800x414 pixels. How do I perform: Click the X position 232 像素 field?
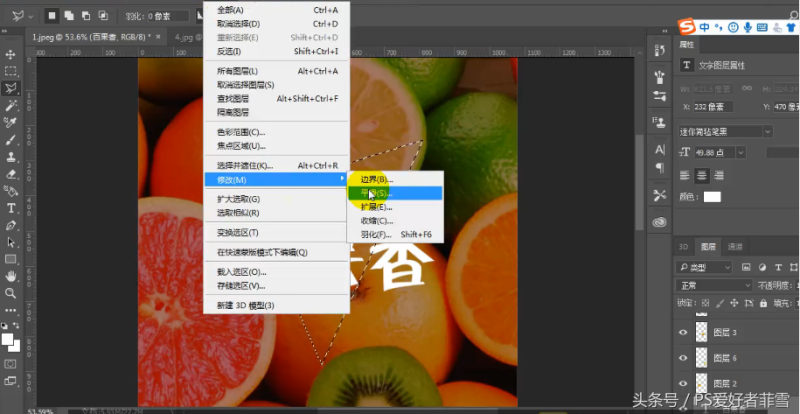click(713, 107)
